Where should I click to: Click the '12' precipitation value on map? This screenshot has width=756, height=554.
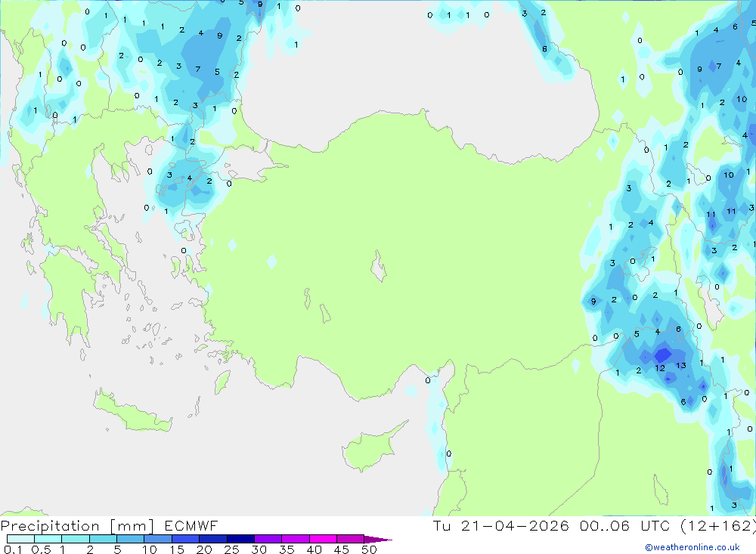(660, 368)
